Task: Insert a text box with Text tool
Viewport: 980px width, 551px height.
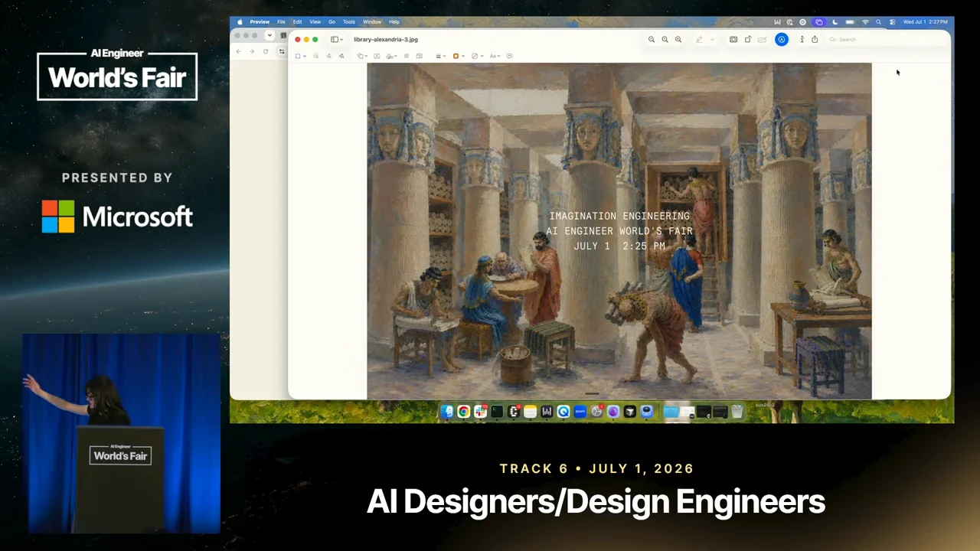Action: point(377,56)
